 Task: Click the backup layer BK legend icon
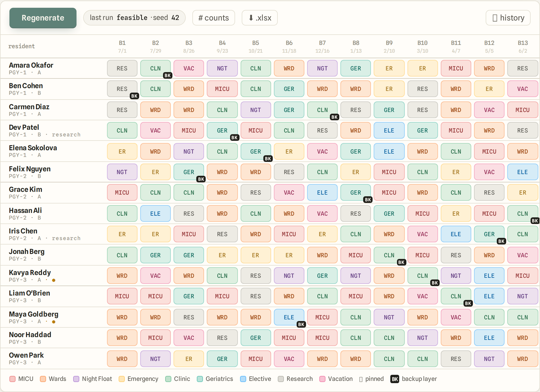coord(395,379)
